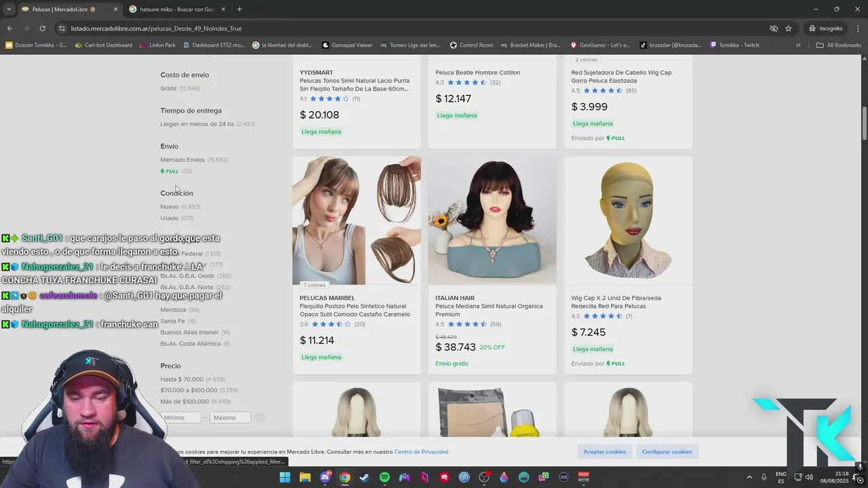Open Steam from the taskbar
868x488 pixels.
pyautogui.click(x=365, y=477)
